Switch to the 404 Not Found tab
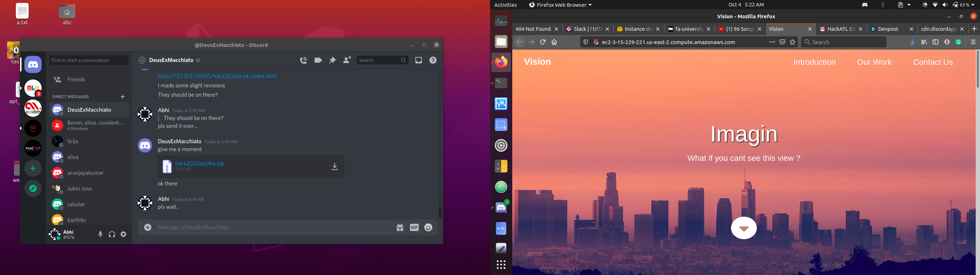 pos(533,29)
